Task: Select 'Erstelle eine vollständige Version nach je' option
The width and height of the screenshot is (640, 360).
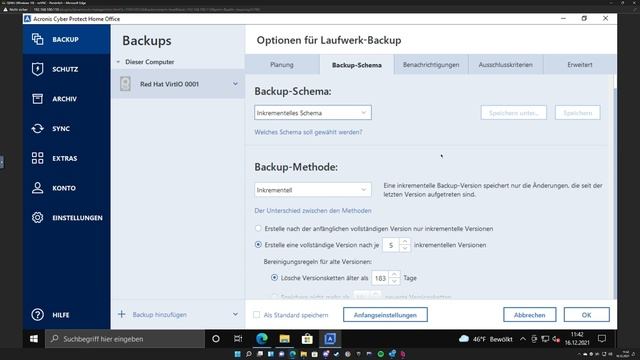Action: tap(258, 244)
